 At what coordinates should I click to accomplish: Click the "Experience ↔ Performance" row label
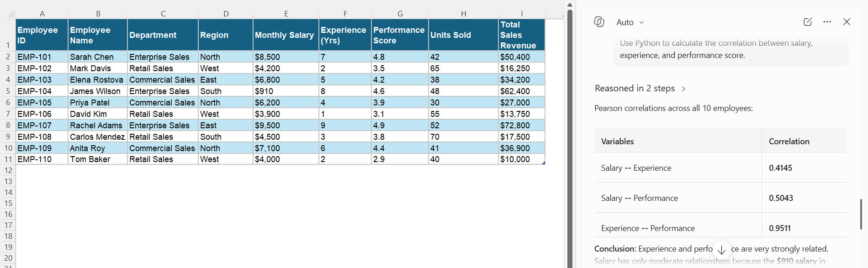point(648,228)
